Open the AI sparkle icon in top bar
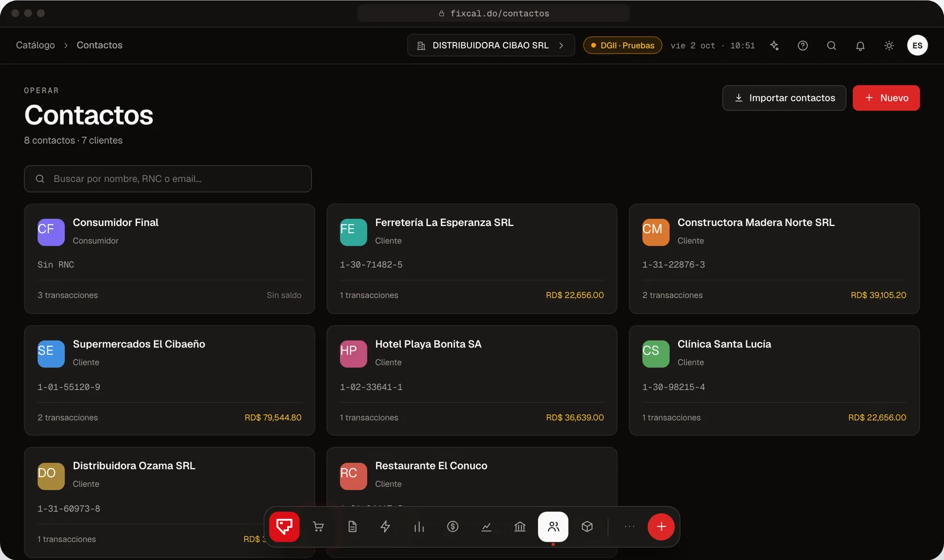This screenshot has height=560, width=944. 774,45
